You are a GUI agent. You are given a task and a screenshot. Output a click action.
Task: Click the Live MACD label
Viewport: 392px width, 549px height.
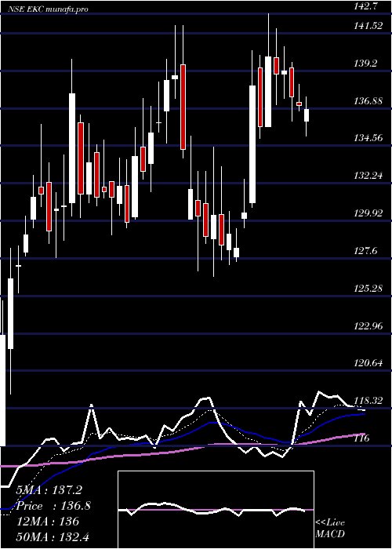[330, 529]
